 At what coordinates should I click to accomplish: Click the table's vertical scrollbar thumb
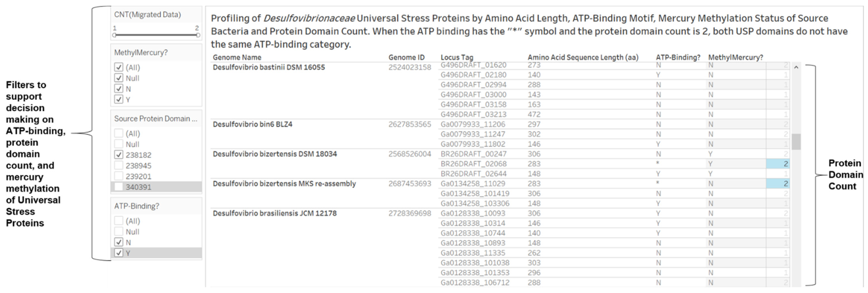796,142
